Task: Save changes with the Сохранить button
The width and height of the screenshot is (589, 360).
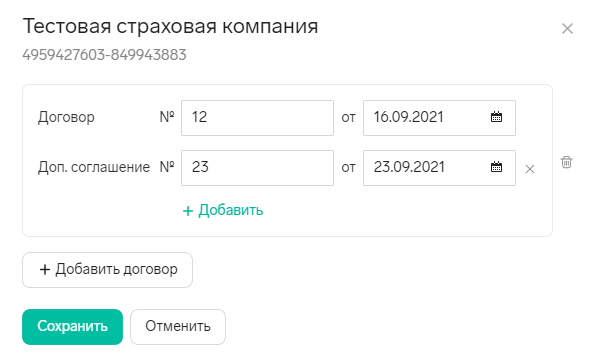Action: click(x=72, y=327)
